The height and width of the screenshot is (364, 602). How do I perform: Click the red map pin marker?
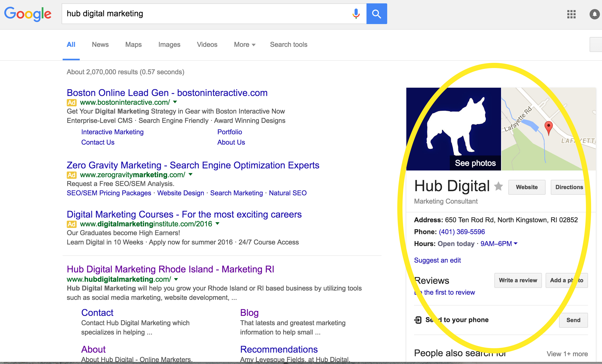coord(548,128)
